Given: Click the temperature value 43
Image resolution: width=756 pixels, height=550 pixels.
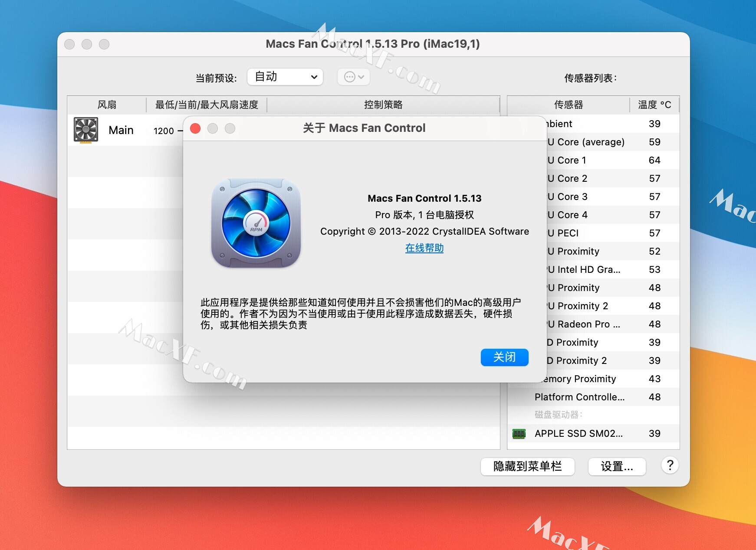Looking at the screenshot, I should pyautogui.click(x=654, y=379).
